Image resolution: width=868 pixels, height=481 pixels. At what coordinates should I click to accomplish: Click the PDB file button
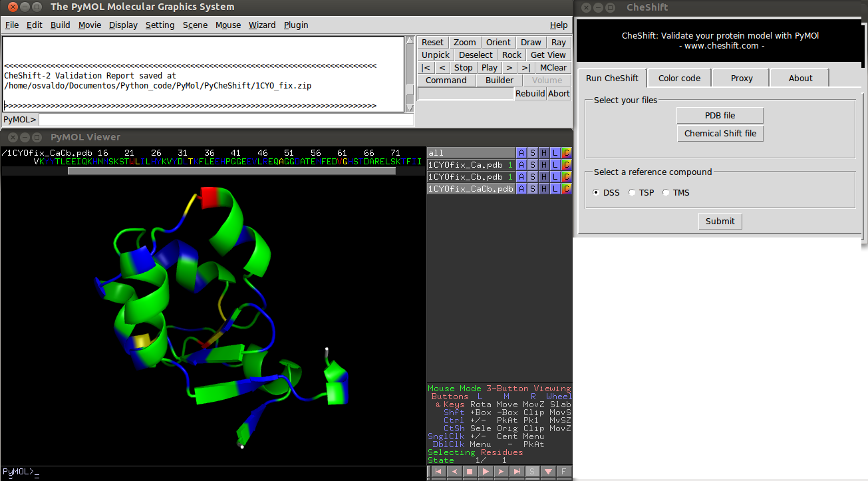pos(720,115)
